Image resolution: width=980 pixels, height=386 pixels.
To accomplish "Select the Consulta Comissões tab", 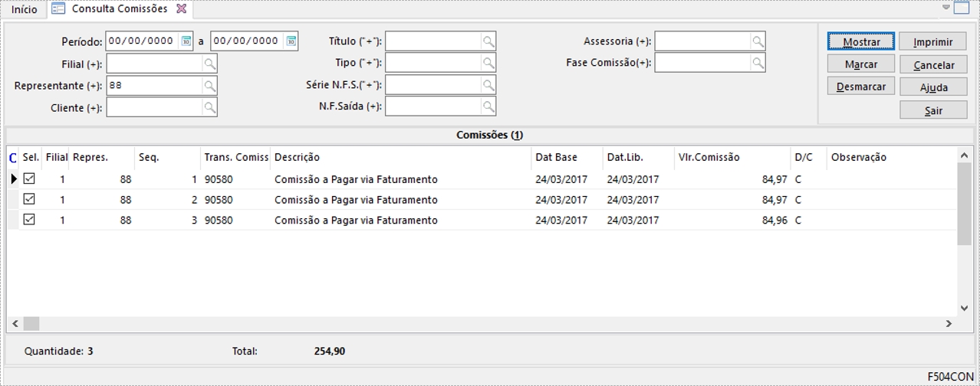I will pos(119,9).
